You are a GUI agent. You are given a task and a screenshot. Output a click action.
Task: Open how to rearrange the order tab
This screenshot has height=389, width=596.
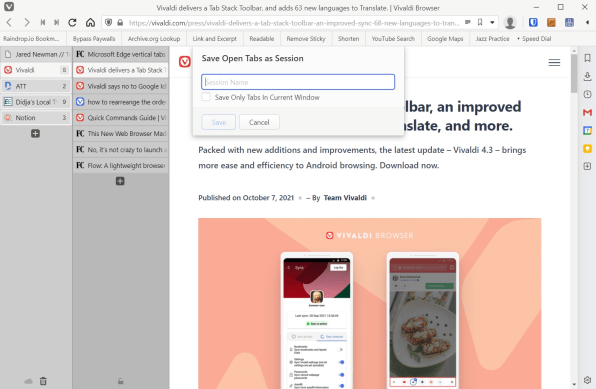[x=120, y=102]
